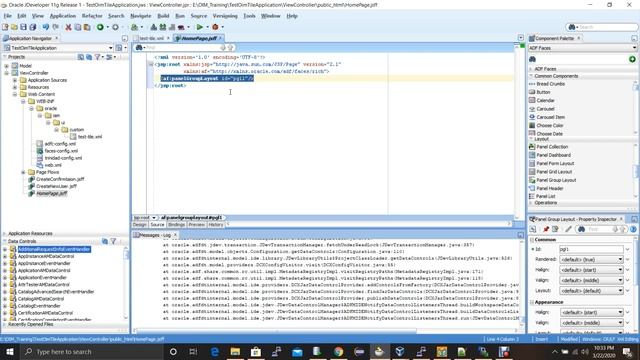Click binoculars find icon in editor toolbar
The height and width of the screenshot is (360, 640).
[x=139, y=48]
